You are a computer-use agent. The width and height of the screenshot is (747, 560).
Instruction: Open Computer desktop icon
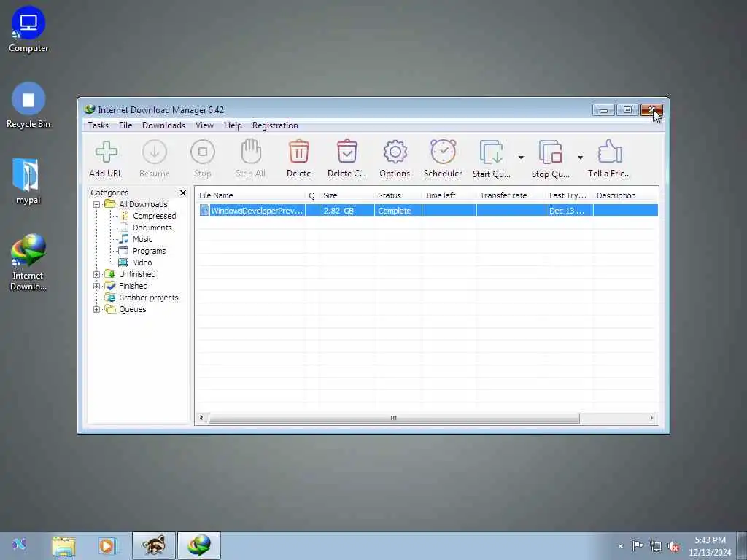(28, 29)
